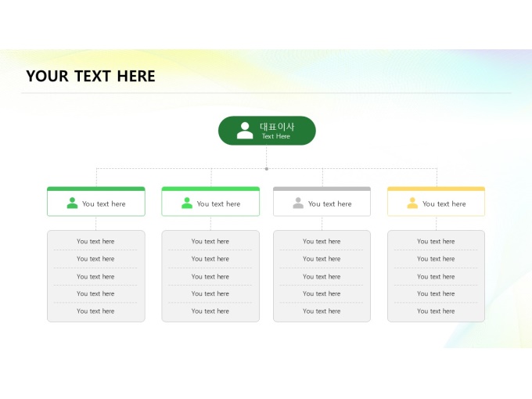Click the connector dot below 대표이사 box

click(x=267, y=168)
